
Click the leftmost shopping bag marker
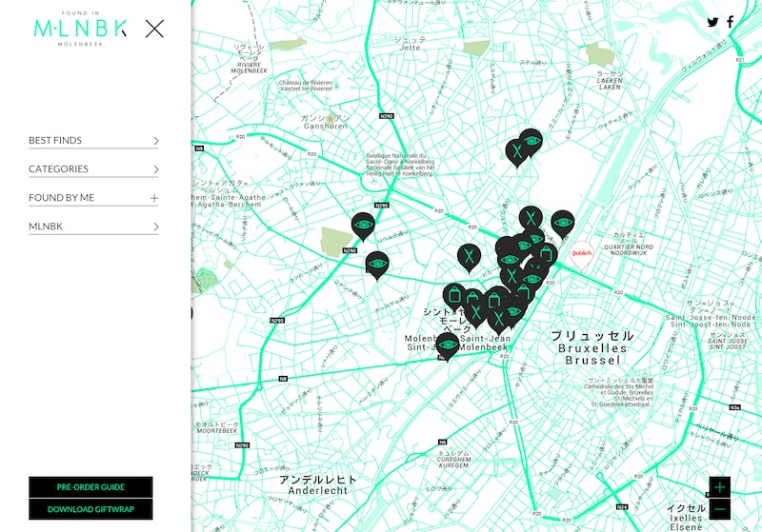coord(454,294)
